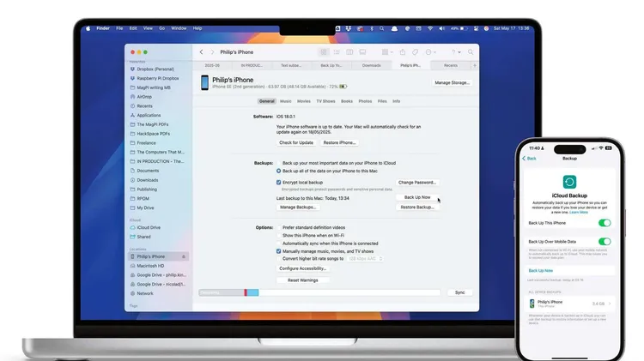Open Spotlight search in menu bar
Image resolution: width=644 pixels, height=361 pixels.
point(382,28)
